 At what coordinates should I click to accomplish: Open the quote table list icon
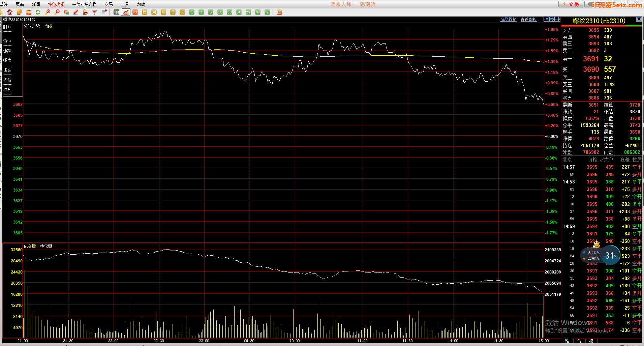pos(116,12)
